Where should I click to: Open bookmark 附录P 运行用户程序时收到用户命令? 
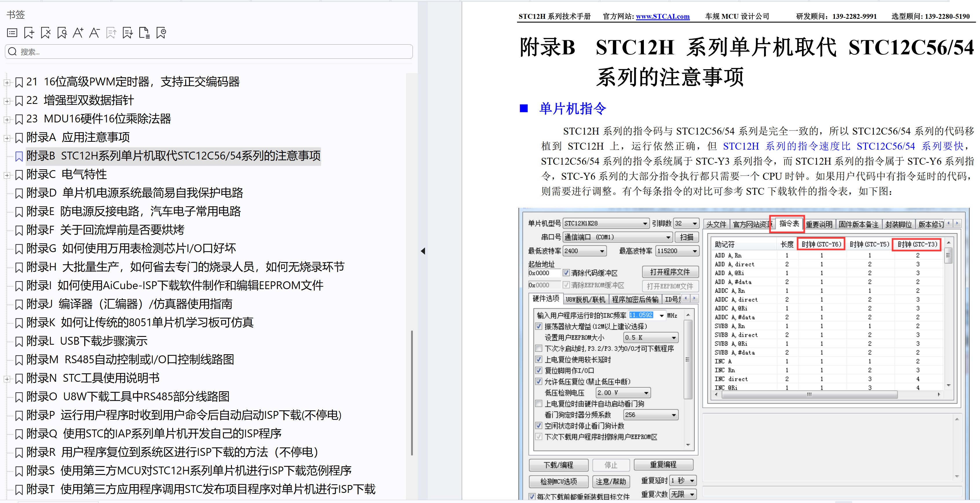(184, 415)
